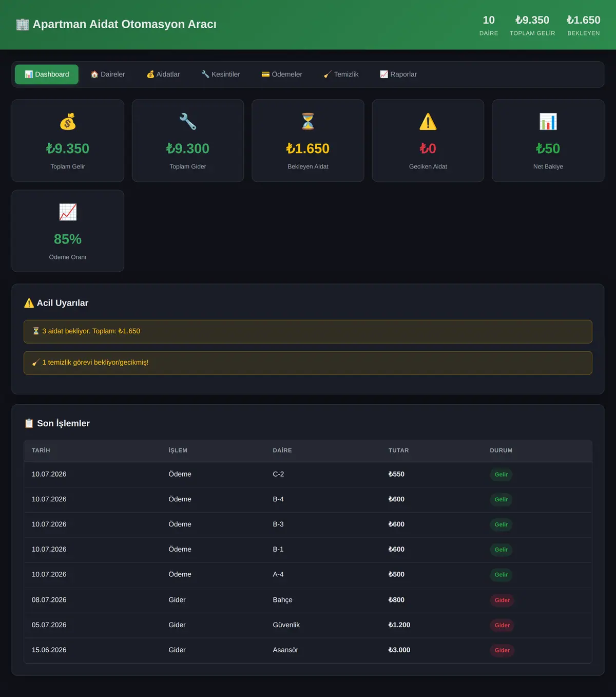Click the 85% Ödeme Oranı value

68,239
